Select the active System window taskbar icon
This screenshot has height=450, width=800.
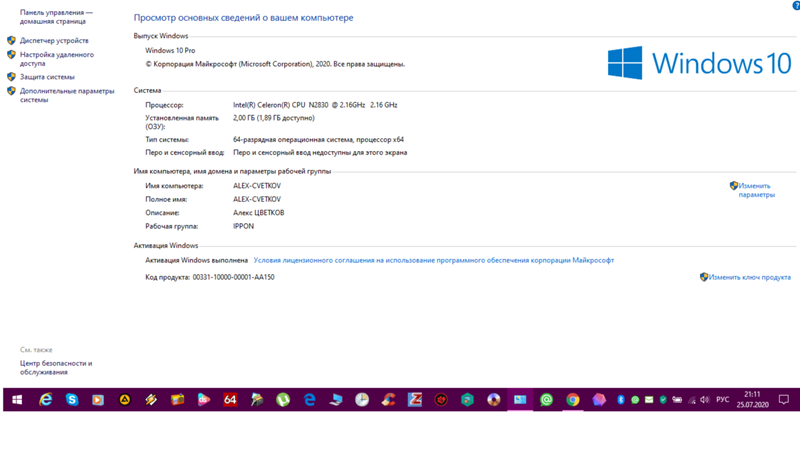[520, 400]
